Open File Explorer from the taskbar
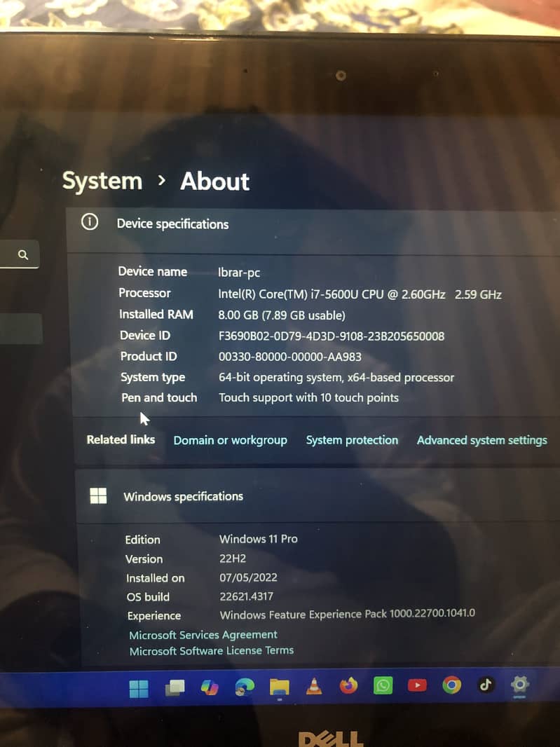 pyautogui.click(x=279, y=687)
